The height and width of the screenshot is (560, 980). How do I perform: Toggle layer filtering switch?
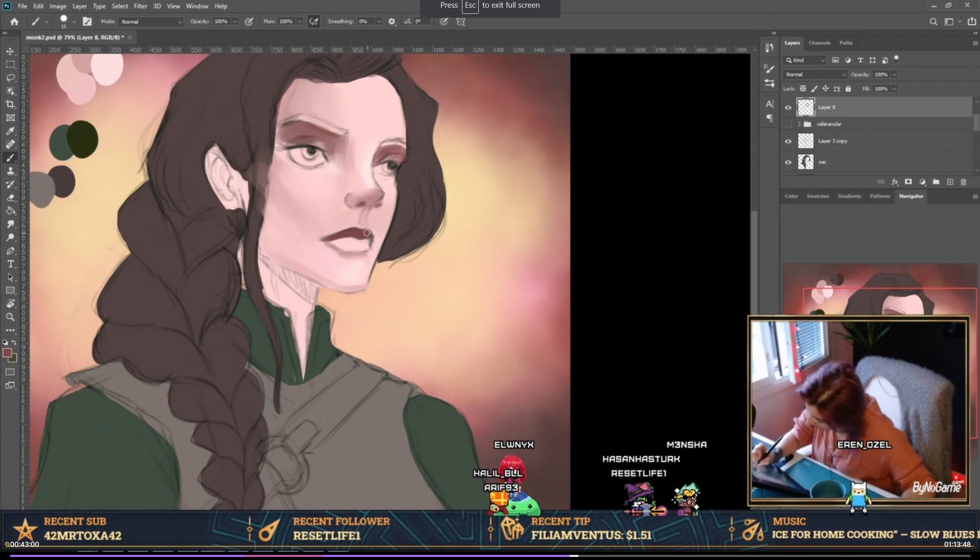coord(896,59)
